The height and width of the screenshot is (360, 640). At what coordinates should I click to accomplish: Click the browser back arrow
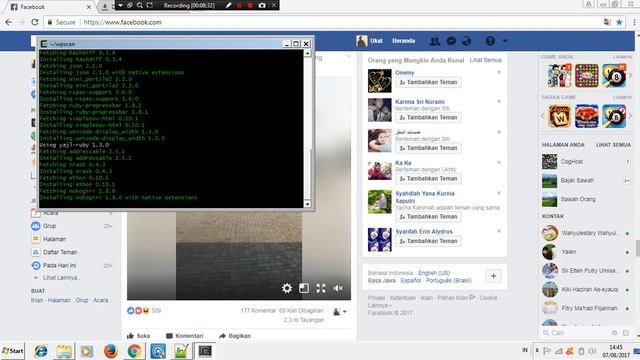point(9,22)
